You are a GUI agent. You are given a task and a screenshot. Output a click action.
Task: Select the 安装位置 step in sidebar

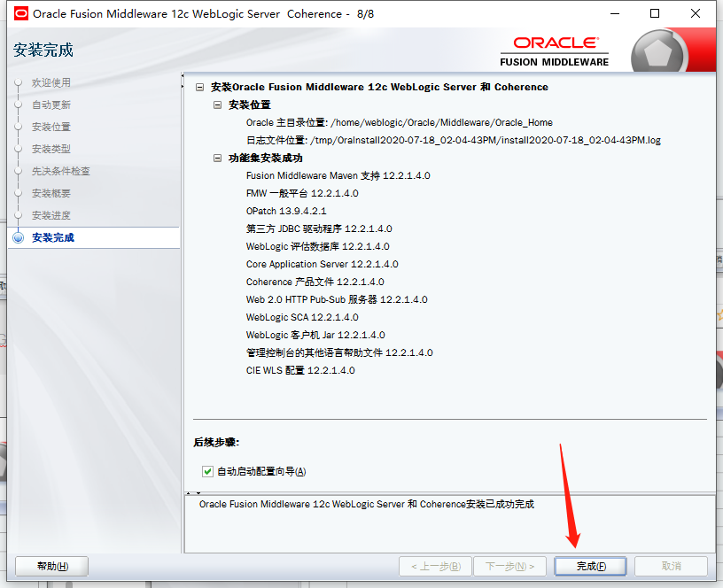pyautogui.click(x=51, y=127)
